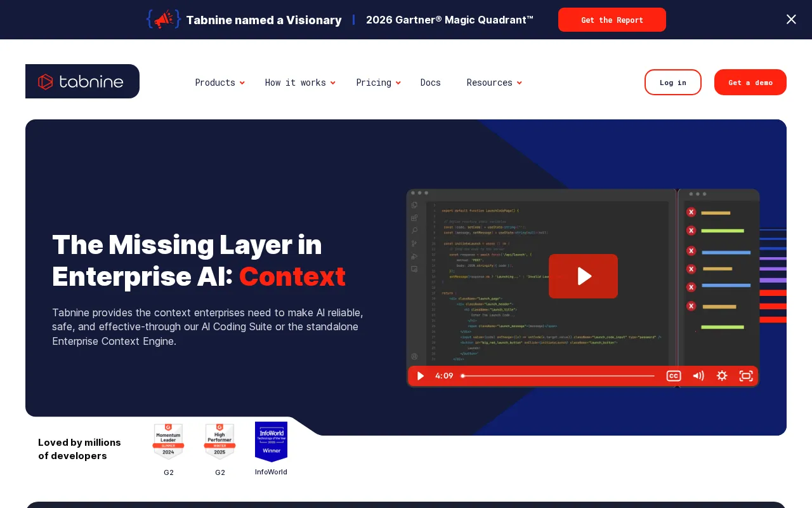Go to the Docs page

click(x=431, y=83)
